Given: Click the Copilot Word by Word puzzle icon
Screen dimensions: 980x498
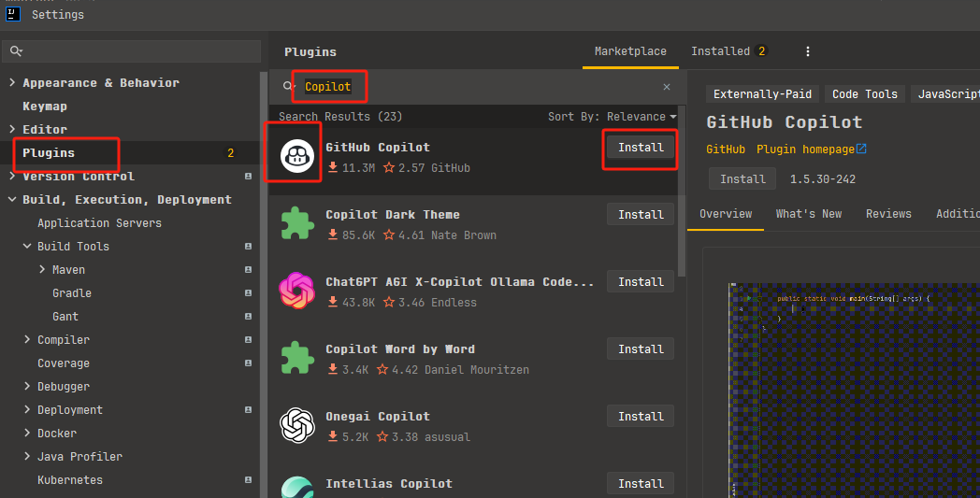Looking at the screenshot, I should point(296,358).
